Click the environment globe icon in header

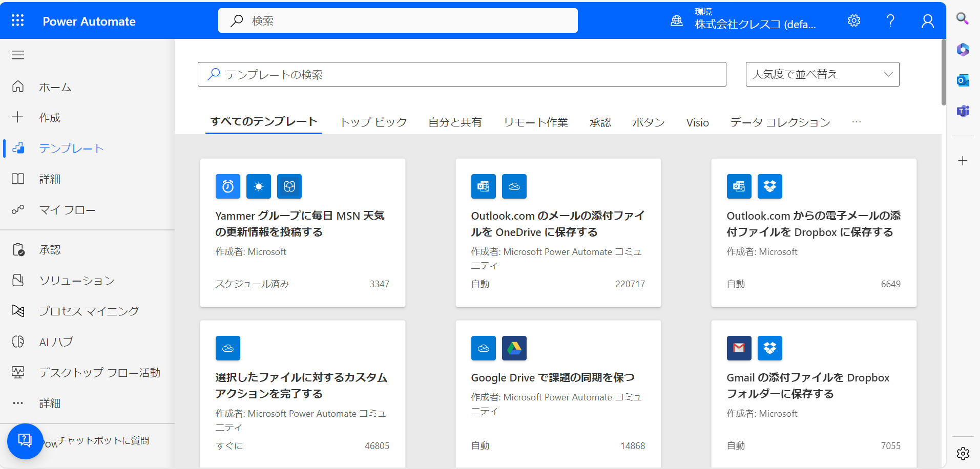coord(677,20)
